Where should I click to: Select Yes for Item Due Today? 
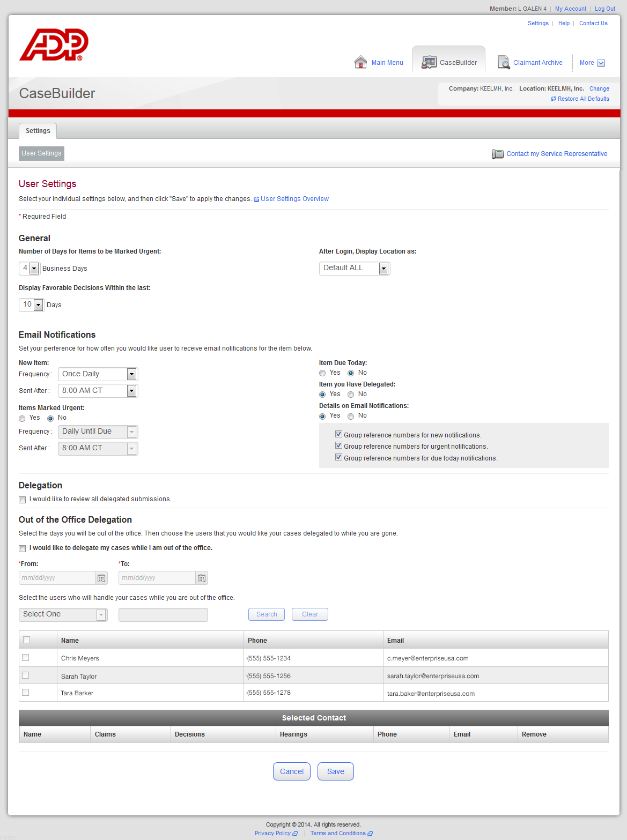322,373
